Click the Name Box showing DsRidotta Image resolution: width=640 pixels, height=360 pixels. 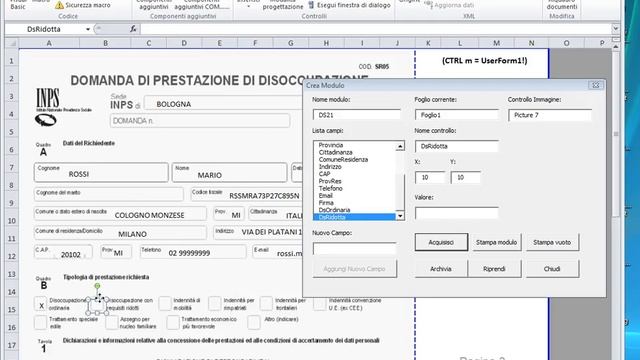tap(45, 29)
